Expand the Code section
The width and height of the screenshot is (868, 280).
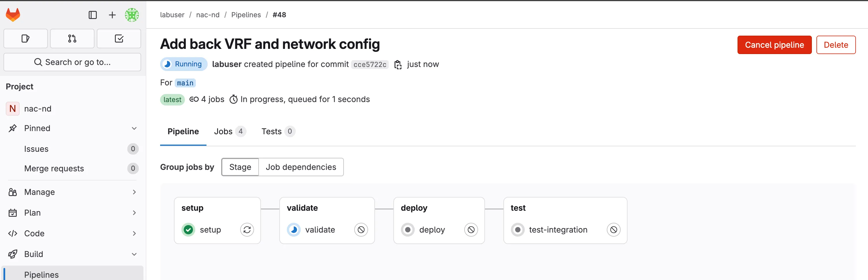pyautogui.click(x=134, y=233)
